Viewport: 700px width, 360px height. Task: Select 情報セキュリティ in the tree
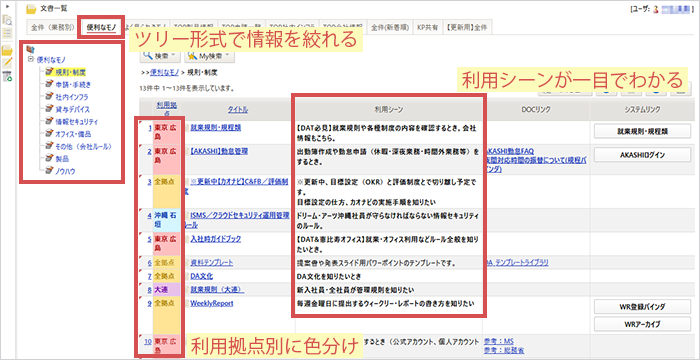click(76, 121)
